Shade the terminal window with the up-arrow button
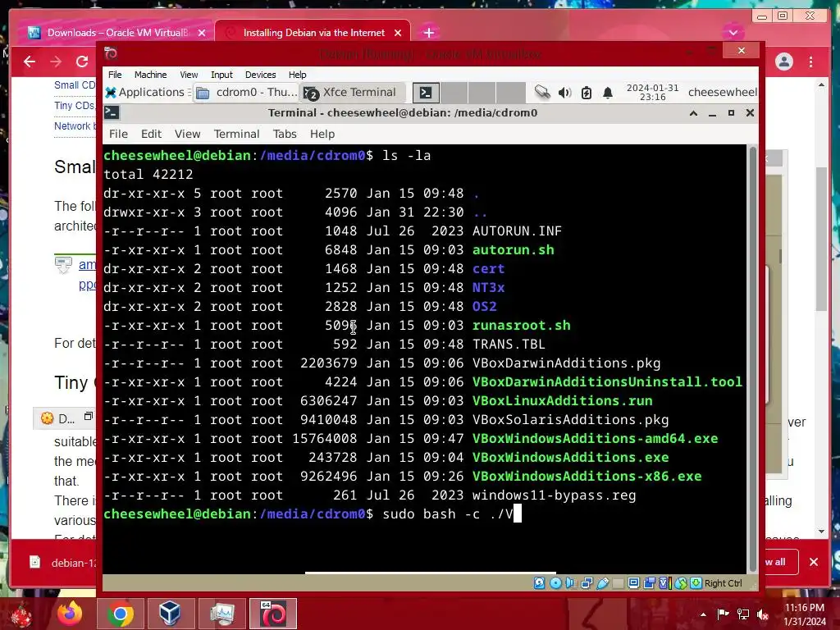This screenshot has width=840, height=630. tap(693, 113)
